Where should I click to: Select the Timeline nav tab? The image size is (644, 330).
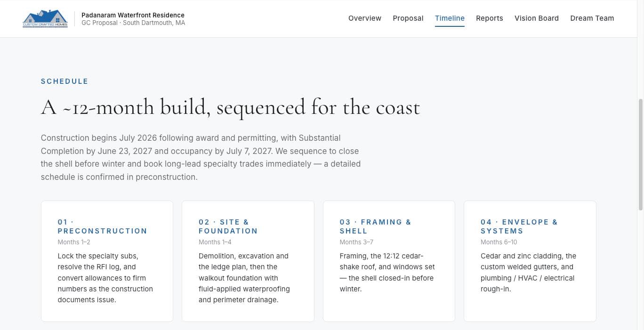pos(450,18)
